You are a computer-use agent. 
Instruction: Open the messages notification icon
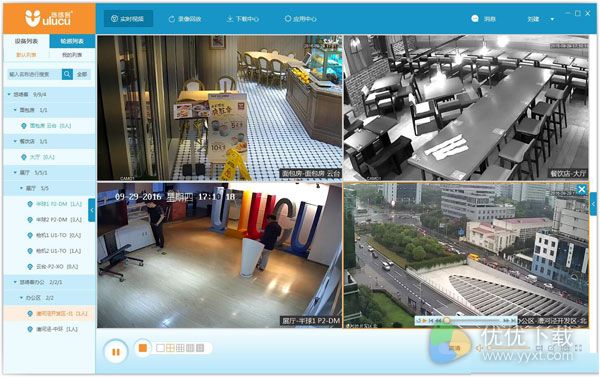tap(475, 18)
